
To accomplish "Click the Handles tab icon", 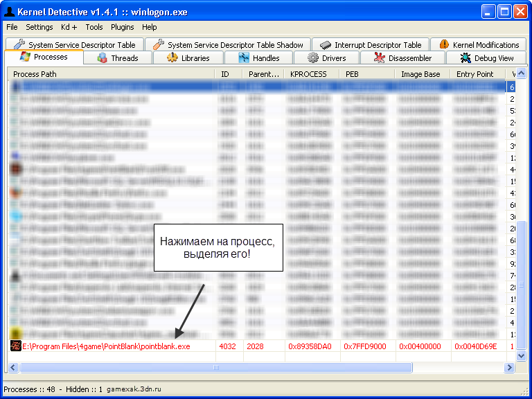I will pos(244,58).
